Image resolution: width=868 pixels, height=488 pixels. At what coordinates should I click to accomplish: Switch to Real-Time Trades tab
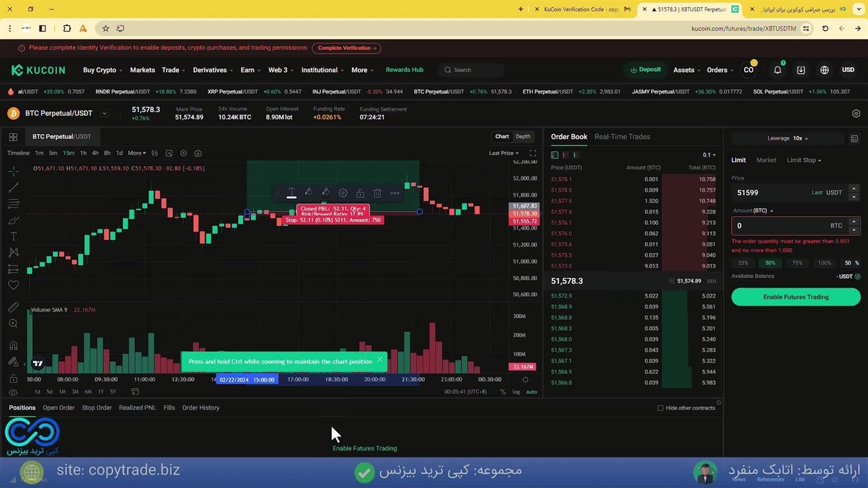coord(622,137)
